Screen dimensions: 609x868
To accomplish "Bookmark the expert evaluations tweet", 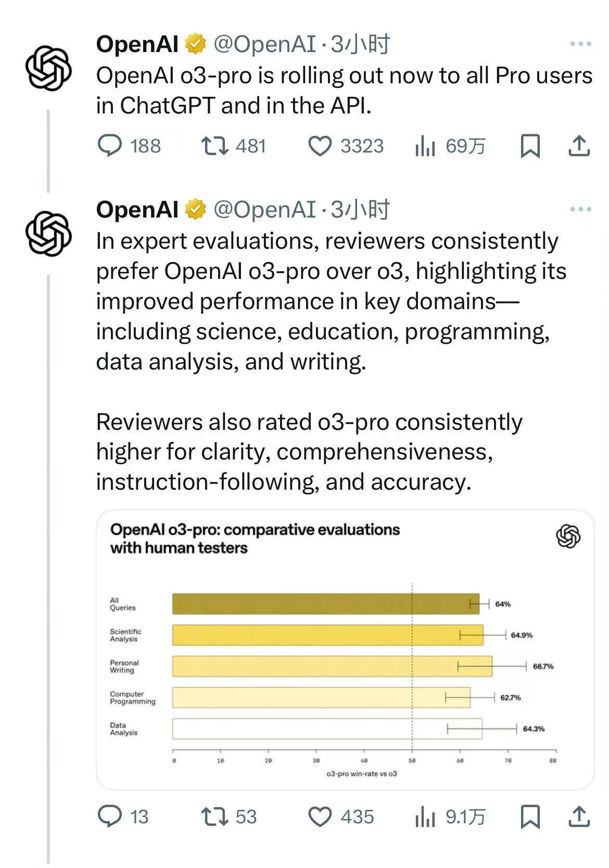I will 530,816.
